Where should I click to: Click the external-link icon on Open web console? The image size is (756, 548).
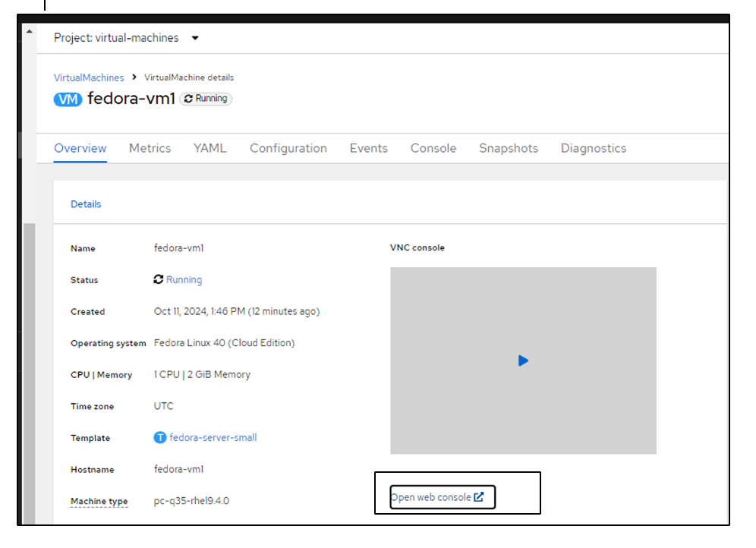(478, 496)
